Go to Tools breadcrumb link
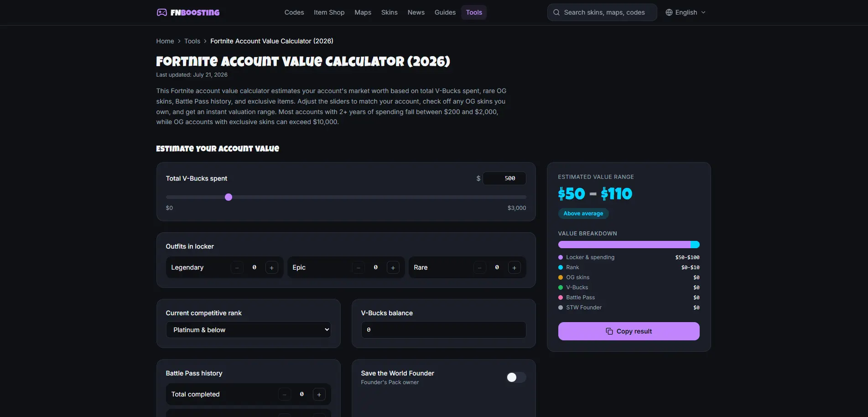The height and width of the screenshot is (417, 868). [x=192, y=41]
